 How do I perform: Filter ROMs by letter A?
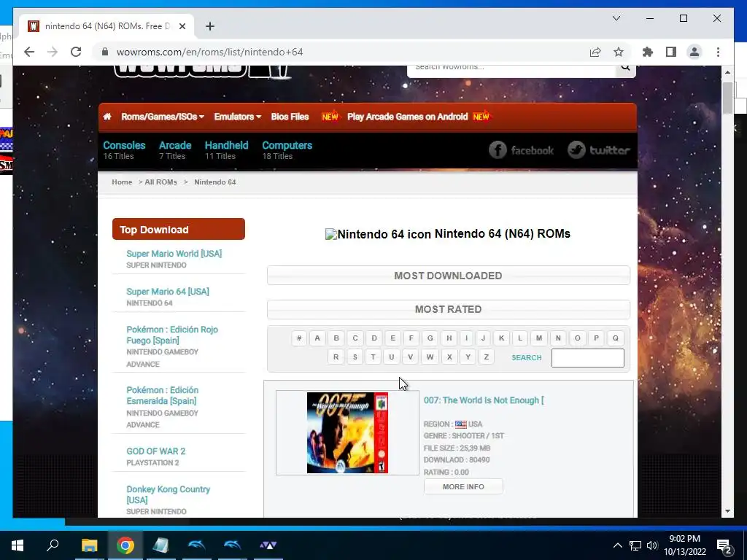(x=317, y=338)
